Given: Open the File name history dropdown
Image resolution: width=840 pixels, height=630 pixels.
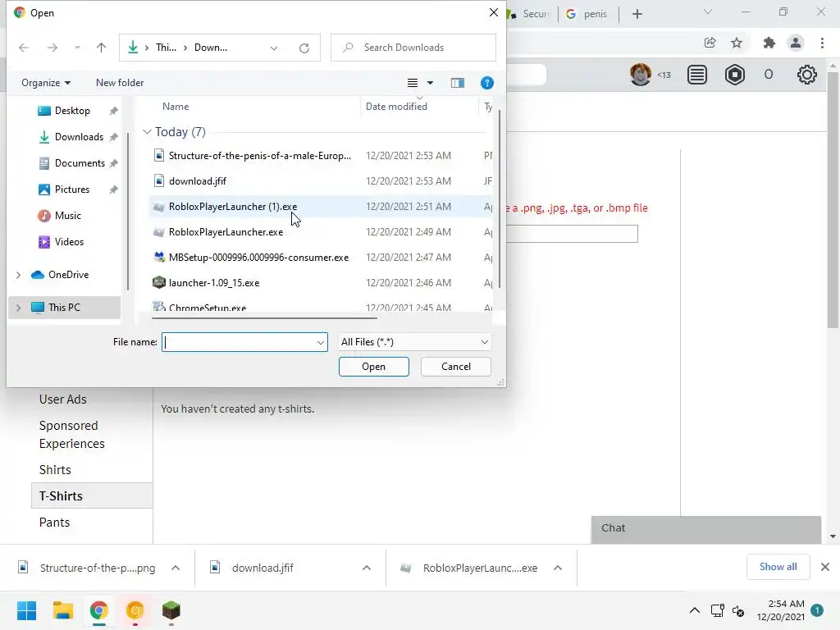Looking at the screenshot, I should pyautogui.click(x=321, y=342).
